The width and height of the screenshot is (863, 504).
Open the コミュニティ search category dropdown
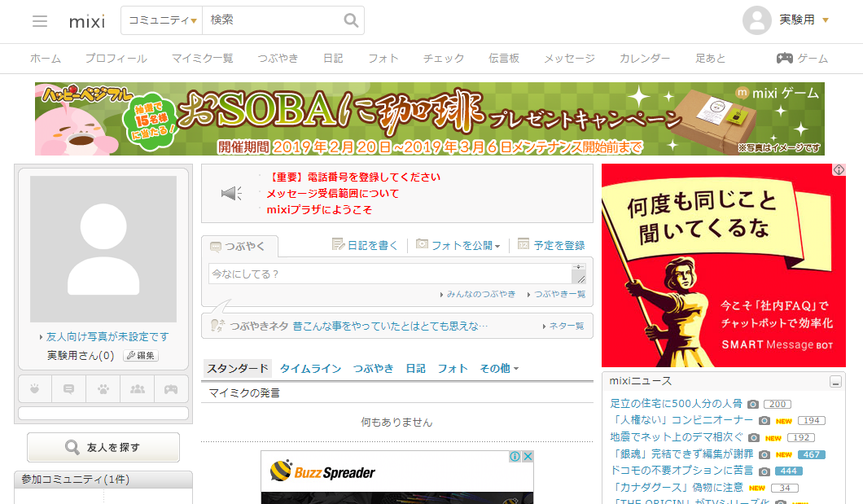162,20
